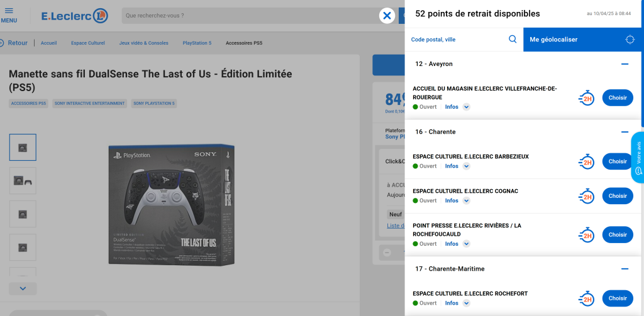This screenshot has width=644, height=316.
Task: Collapse the 12 - Aveyron section
Action: 625,64
